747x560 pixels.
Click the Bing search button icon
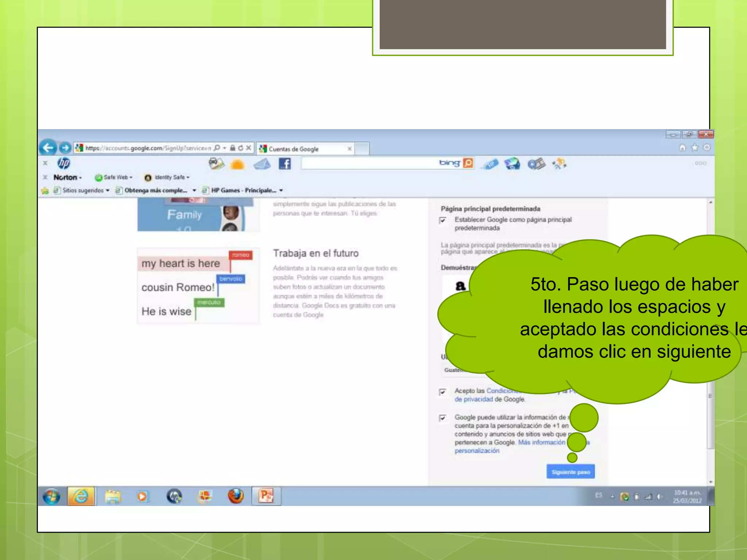[x=468, y=163]
